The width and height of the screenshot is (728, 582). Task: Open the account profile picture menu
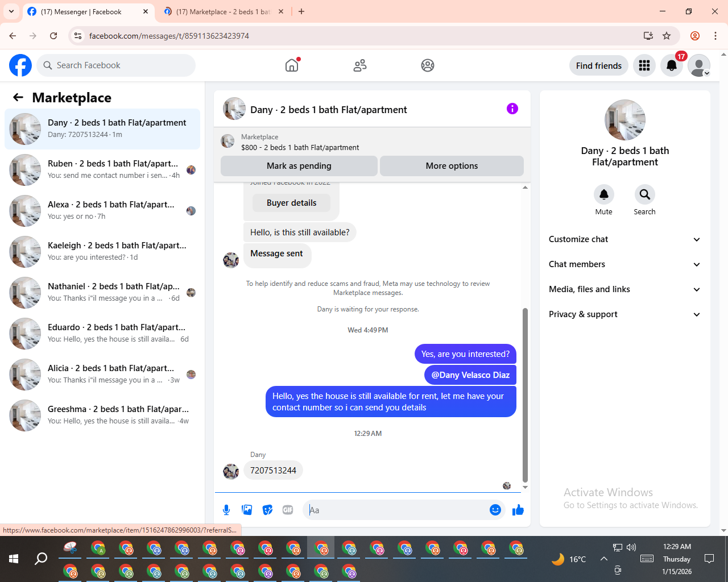click(699, 65)
